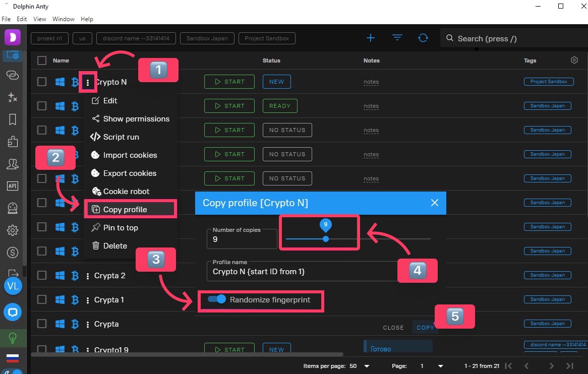Click the Search field in the top bar
The height and width of the screenshot is (374, 588).
(x=514, y=38)
